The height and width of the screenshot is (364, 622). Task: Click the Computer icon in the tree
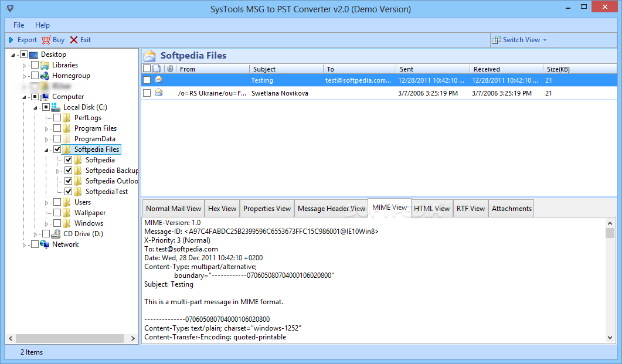pyautogui.click(x=45, y=97)
